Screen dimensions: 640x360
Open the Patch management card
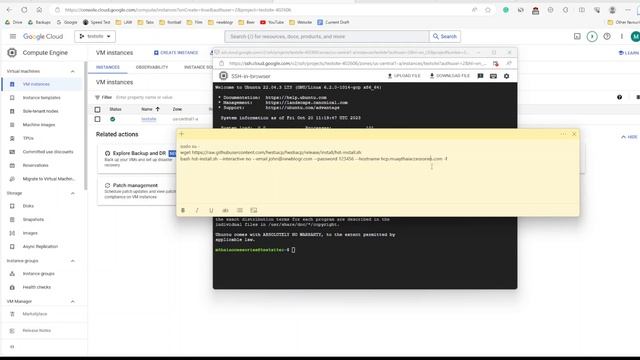pos(137,191)
